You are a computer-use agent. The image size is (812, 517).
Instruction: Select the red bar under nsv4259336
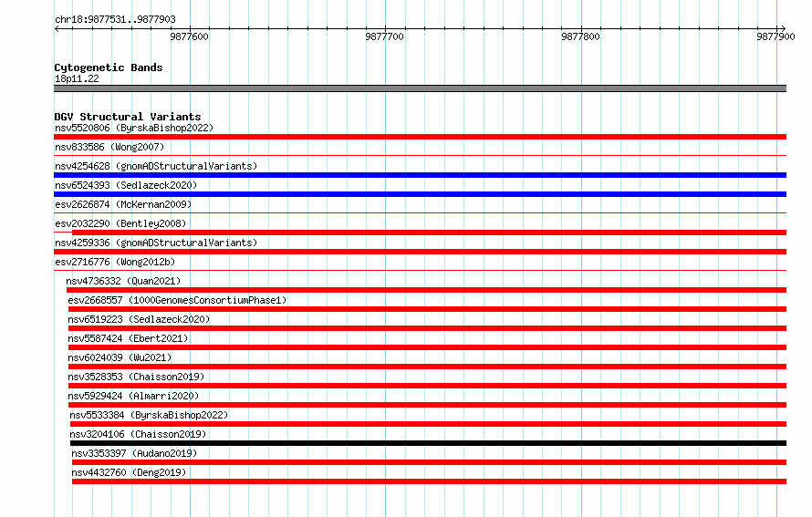[x=420, y=252]
